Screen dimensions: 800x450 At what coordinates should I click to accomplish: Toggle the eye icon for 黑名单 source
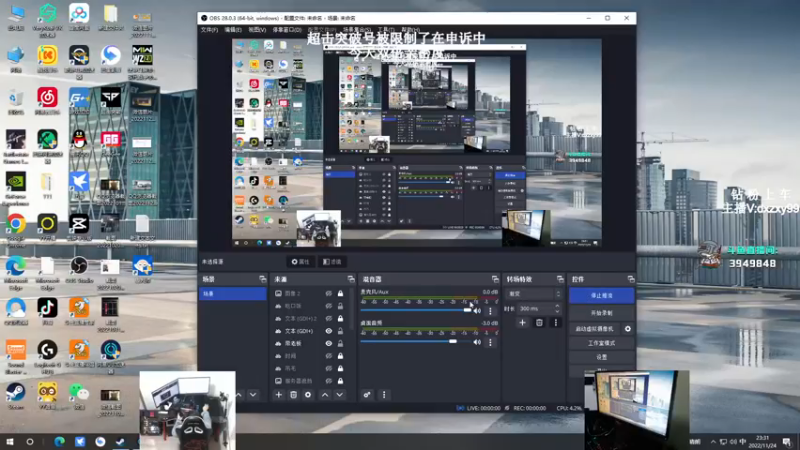coord(329,343)
